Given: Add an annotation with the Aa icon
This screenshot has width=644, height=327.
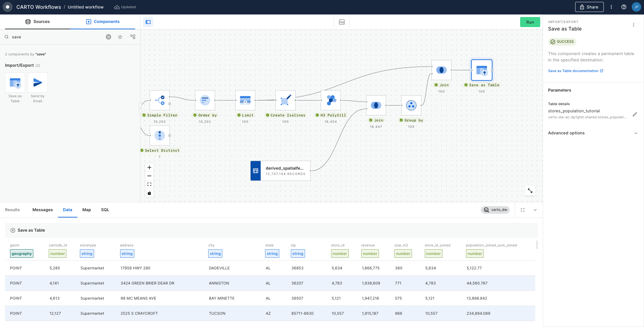Looking at the screenshot, I should (342, 22).
